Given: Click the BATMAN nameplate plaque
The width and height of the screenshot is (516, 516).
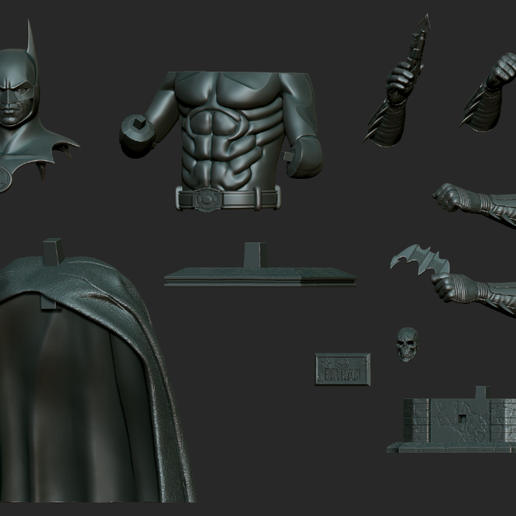Looking at the screenshot, I should coord(343,369).
